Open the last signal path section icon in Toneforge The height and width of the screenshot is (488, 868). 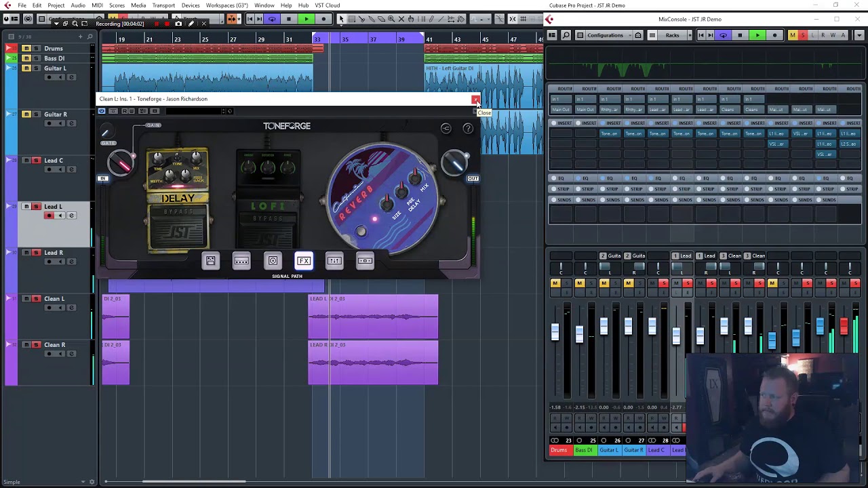[x=366, y=261]
